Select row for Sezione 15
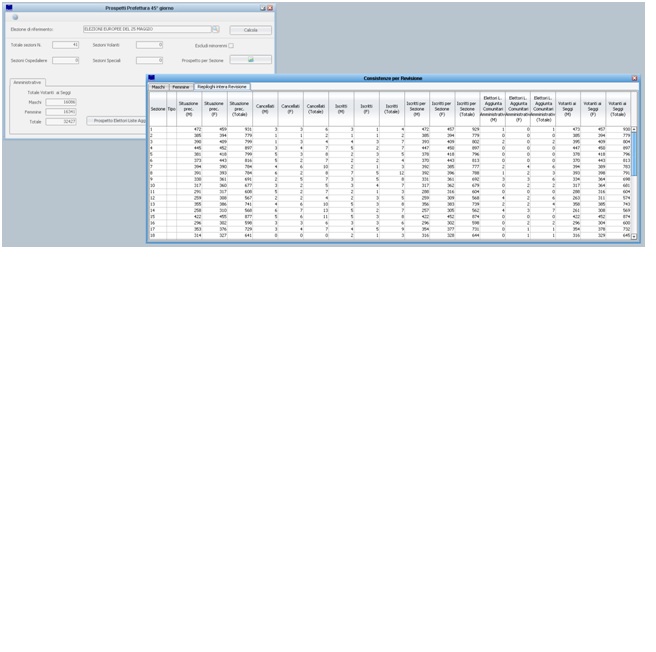Viewport: 656px width, 652px height. [390, 217]
